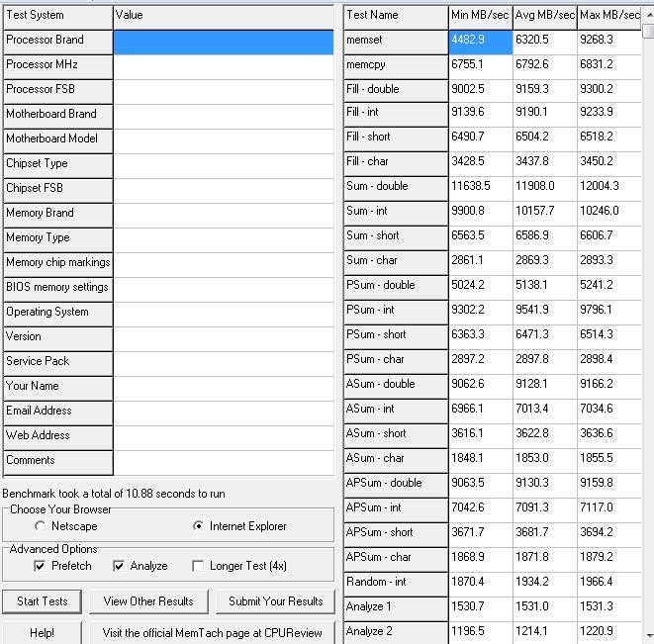Click the Memory Type value field
The image size is (654, 644).
pyautogui.click(x=224, y=240)
